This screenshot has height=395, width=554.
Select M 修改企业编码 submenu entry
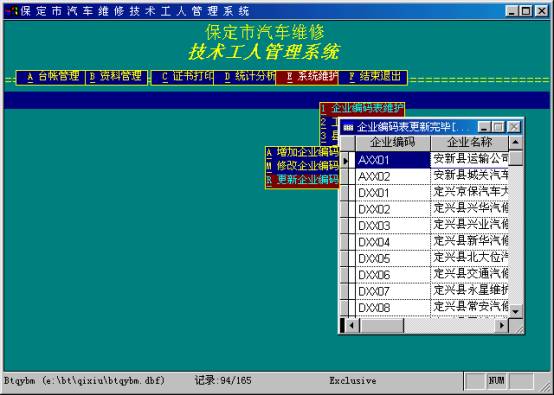(302, 166)
